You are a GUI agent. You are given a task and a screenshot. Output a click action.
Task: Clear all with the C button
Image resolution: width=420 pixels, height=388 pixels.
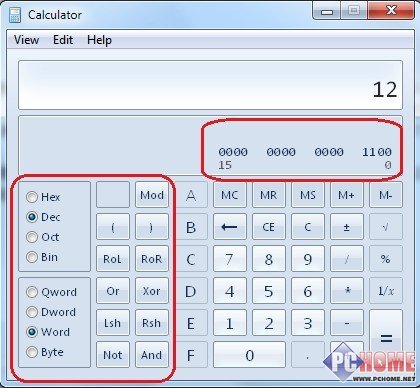308,227
